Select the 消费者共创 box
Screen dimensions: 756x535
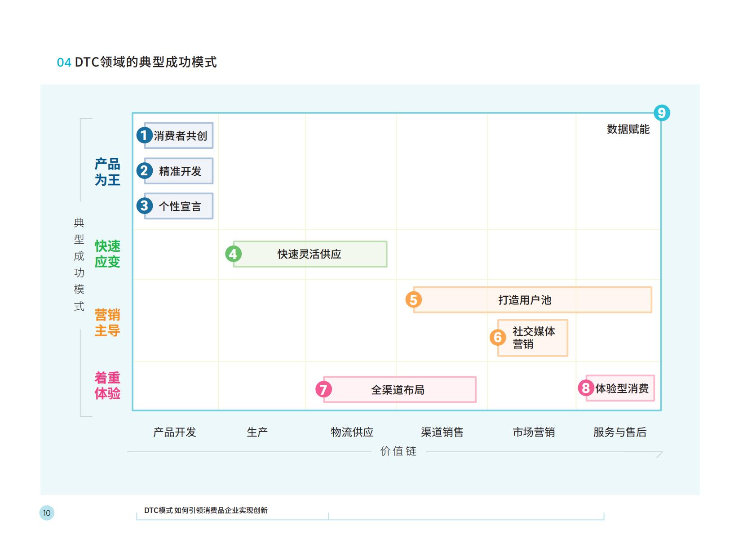tap(179, 135)
